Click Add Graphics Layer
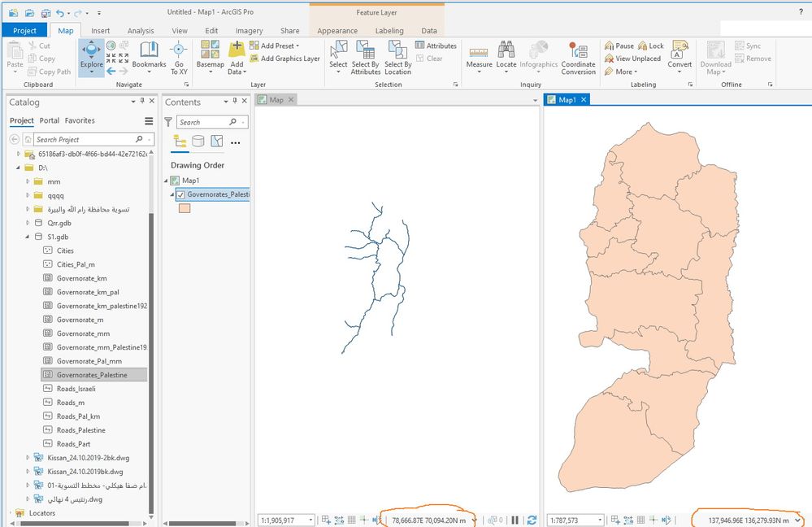The height and width of the screenshot is (527, 812). click(x=284, y=59)
